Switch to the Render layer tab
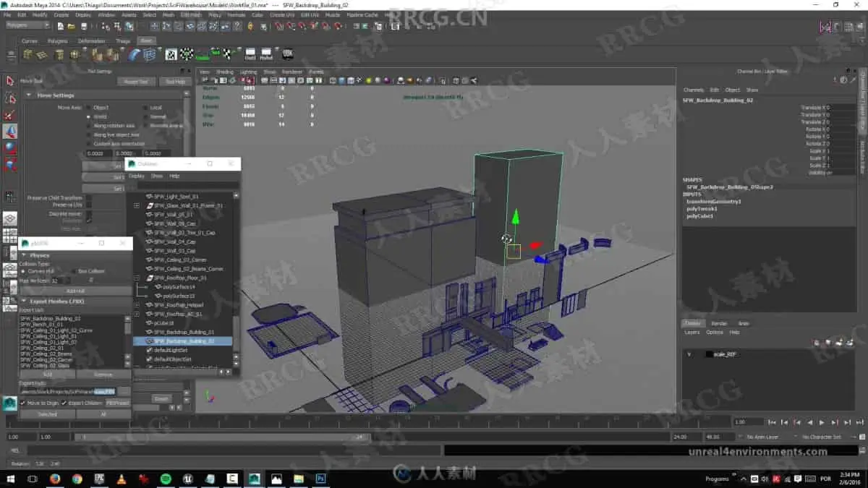 [x=718, y=323]
